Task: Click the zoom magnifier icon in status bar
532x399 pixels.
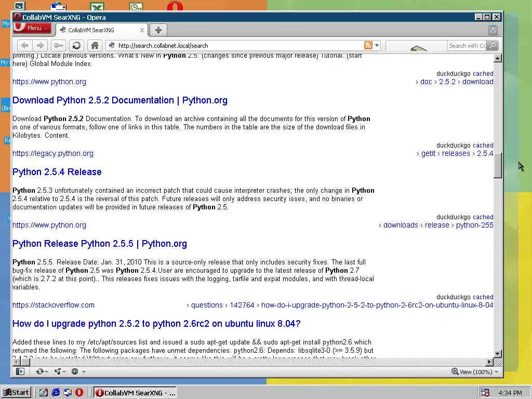Action: click(x=455, y=371)
